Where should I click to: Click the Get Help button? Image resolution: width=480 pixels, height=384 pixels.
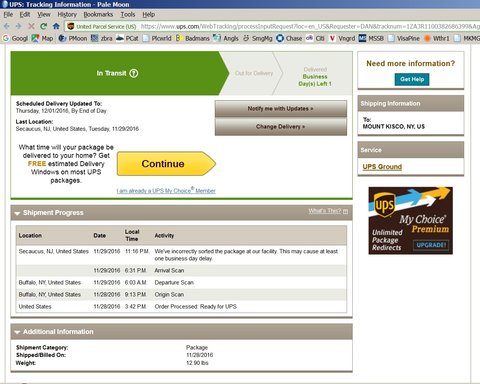(412, 79)
